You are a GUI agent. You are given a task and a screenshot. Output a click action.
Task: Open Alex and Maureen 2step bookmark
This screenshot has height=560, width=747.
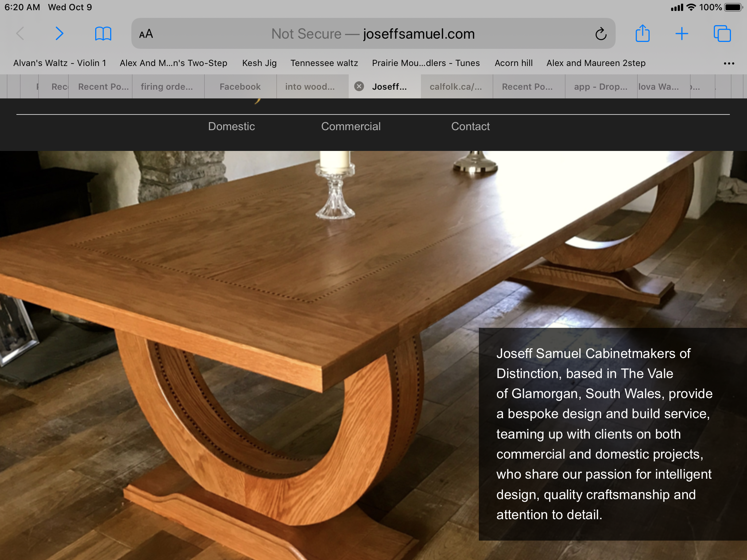(596, 63)
